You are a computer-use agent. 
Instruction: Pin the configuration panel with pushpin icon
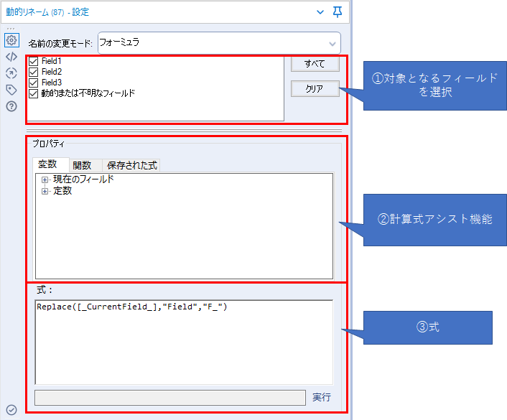coord(338,12)
